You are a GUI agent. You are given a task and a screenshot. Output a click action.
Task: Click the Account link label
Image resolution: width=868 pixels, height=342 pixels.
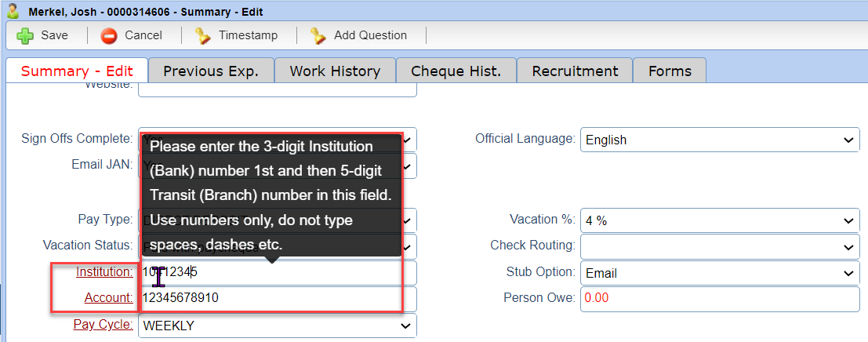coord(108,298)
